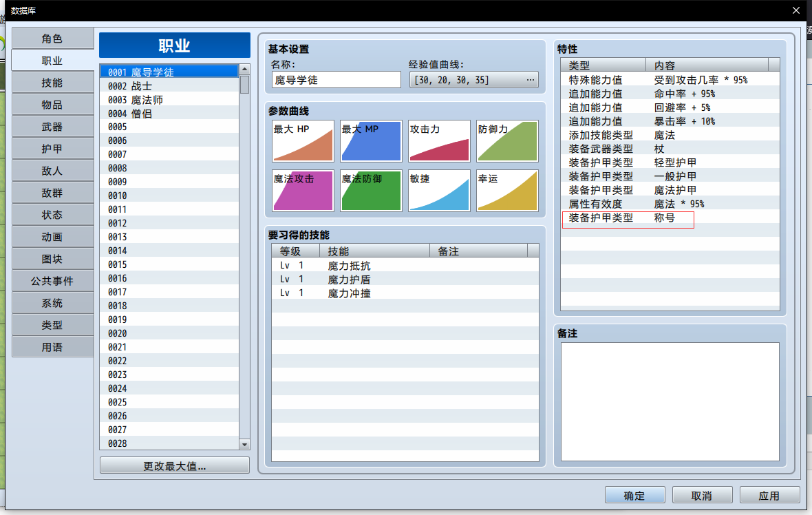
Task: Select the 魔力冲撞 skill row
Action: (405, 293)
